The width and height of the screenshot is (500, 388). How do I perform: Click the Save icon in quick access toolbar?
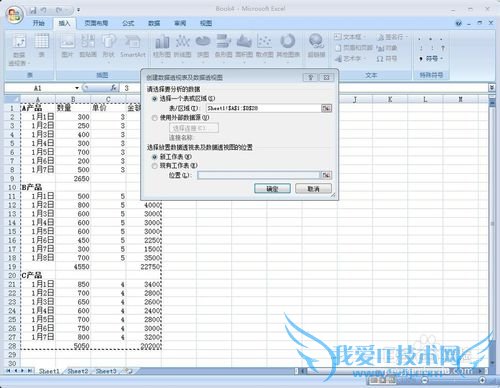pyautogui.click(x=33, y=10)
